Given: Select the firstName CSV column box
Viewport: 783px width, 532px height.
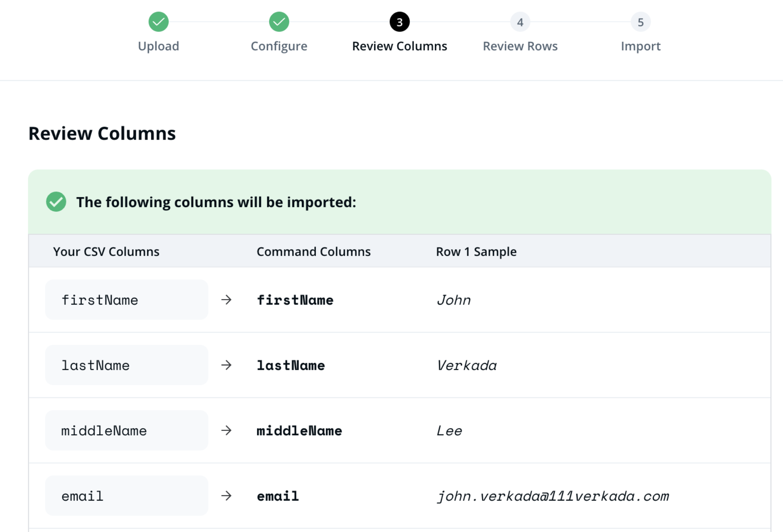Looking at the screenshot, I should 126,300.
